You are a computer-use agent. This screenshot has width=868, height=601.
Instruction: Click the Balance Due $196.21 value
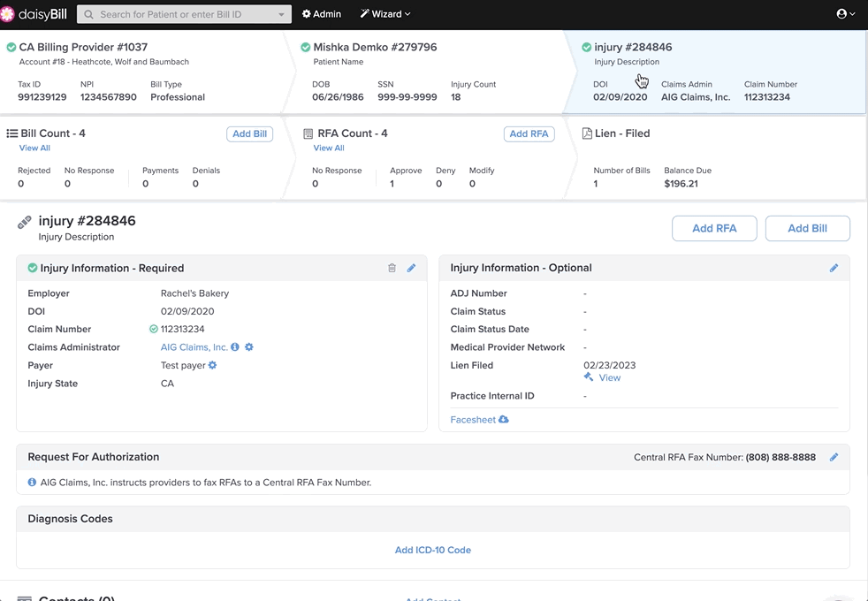tap(681, 184)
